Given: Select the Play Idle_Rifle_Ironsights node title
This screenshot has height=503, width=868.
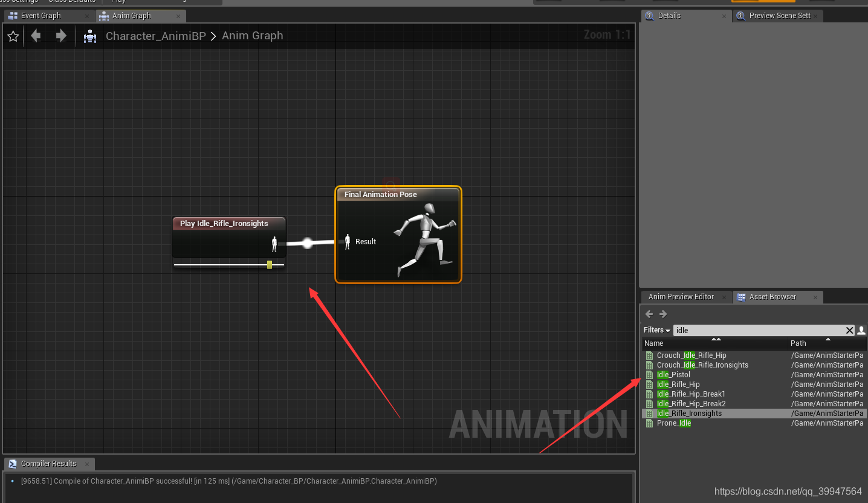Looking at the screenshot, I should tap(224, 224).
